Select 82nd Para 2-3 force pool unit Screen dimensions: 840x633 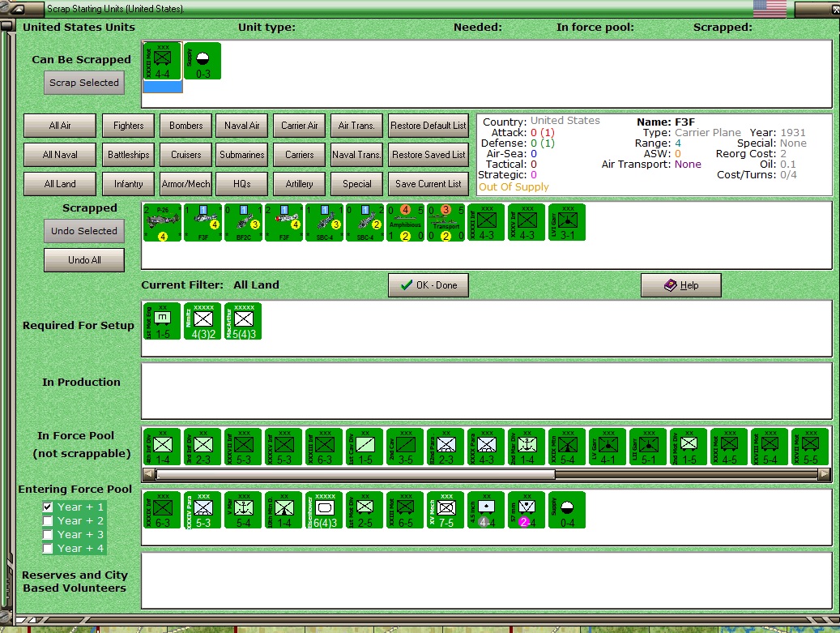tap(446, 447)
